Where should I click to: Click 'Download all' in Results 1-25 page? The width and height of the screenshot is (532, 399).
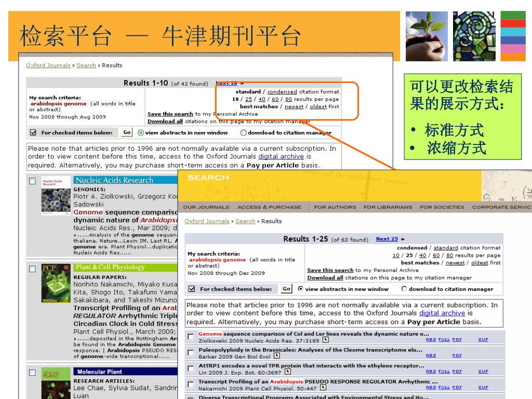tap(325, 277)
